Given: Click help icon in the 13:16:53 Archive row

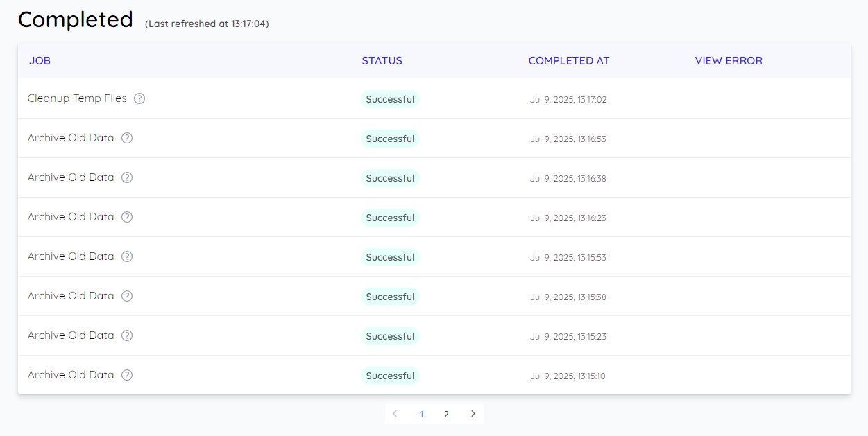Looking at the screenshot, I should click(x=127, y=138).
